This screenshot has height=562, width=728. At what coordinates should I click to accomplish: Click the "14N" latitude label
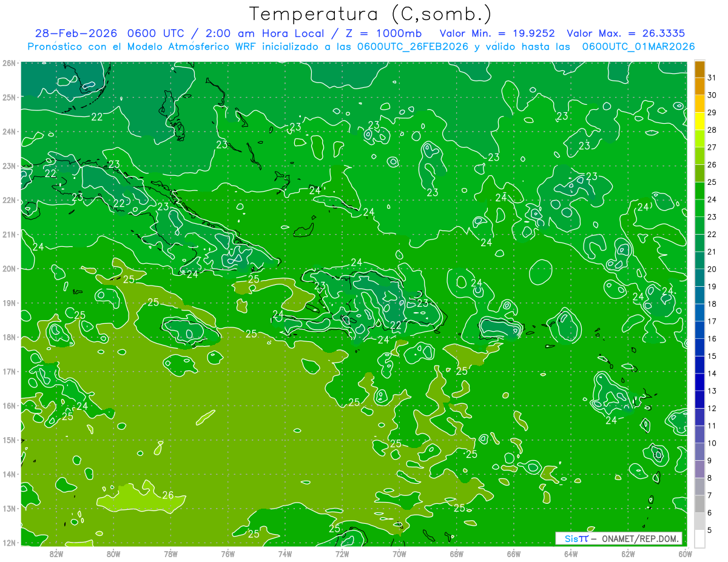[9, 474]
